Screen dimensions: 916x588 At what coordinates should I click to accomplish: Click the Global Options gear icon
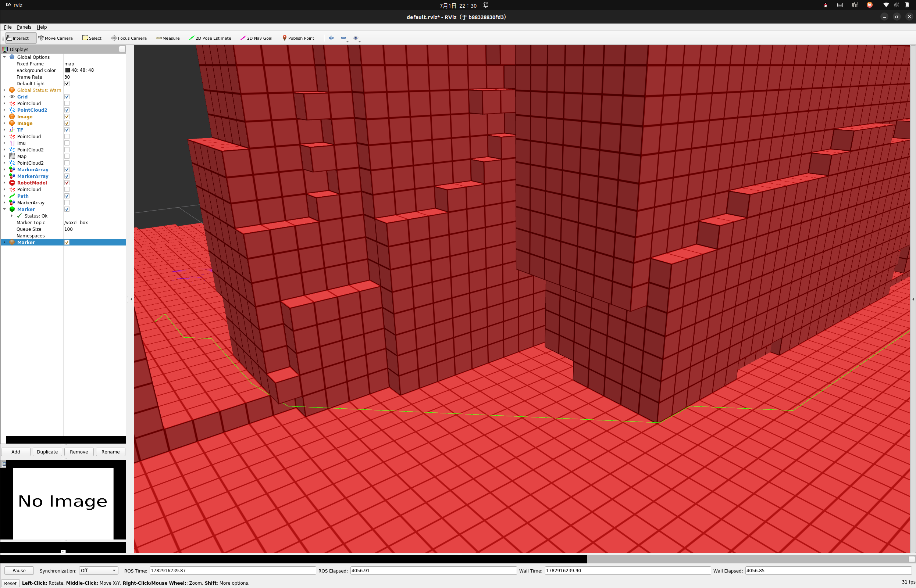coord(12,57)
